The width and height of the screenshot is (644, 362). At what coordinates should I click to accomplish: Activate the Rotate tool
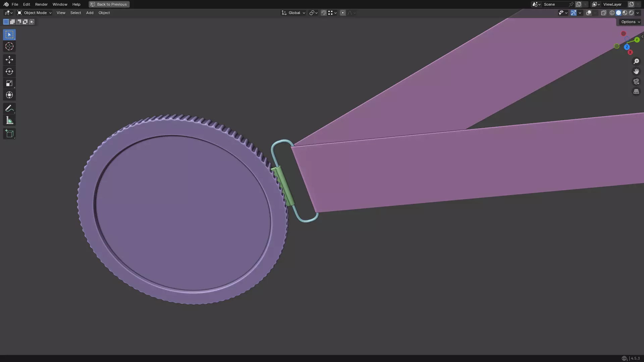click(x=9, y=71)
